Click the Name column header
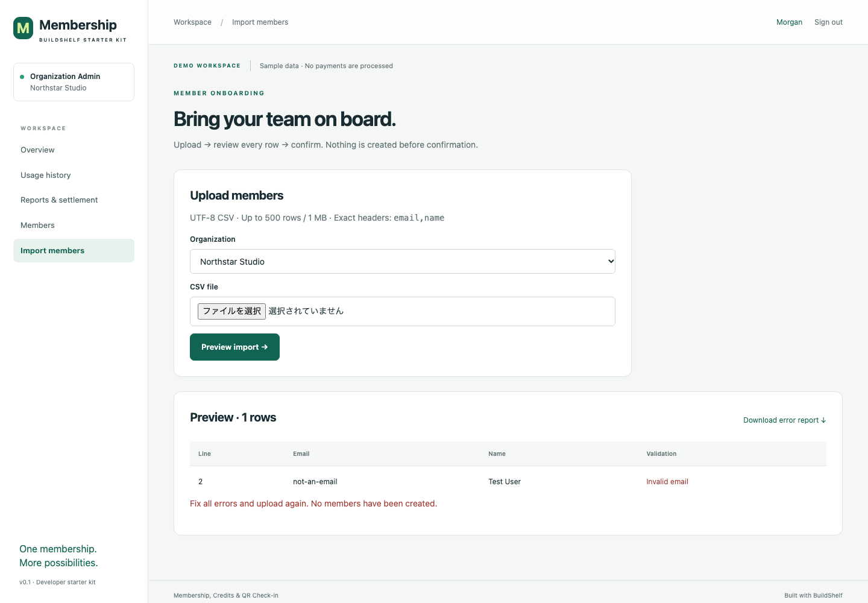The height and width of the screenshot is (603, 868). click(x=497, y=454)
